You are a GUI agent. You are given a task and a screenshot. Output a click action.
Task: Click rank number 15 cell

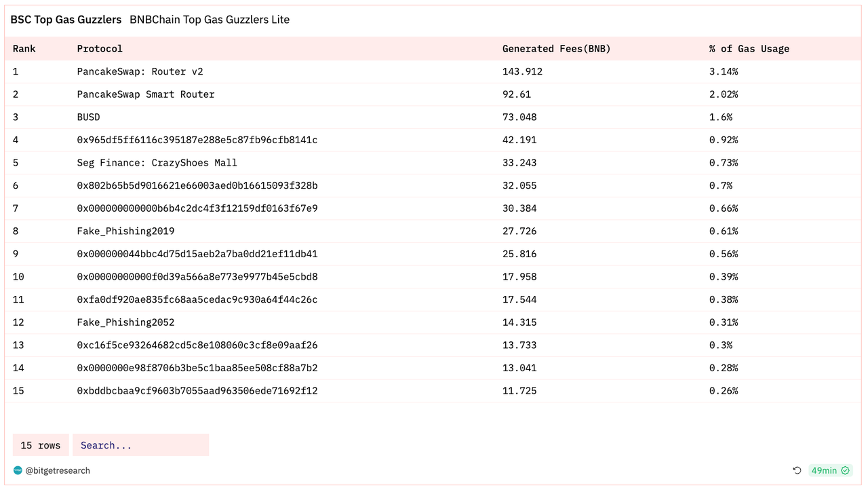18,391
